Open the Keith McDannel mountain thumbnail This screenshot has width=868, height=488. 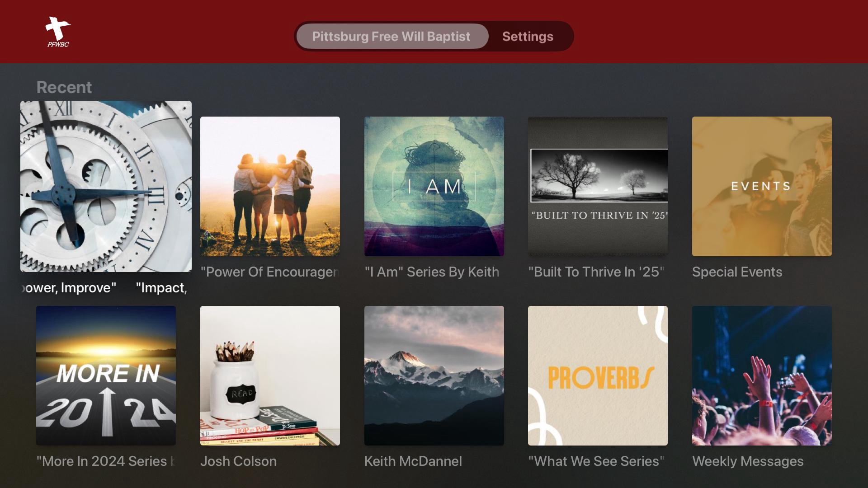pyautogui.click(x=434, y=375)
